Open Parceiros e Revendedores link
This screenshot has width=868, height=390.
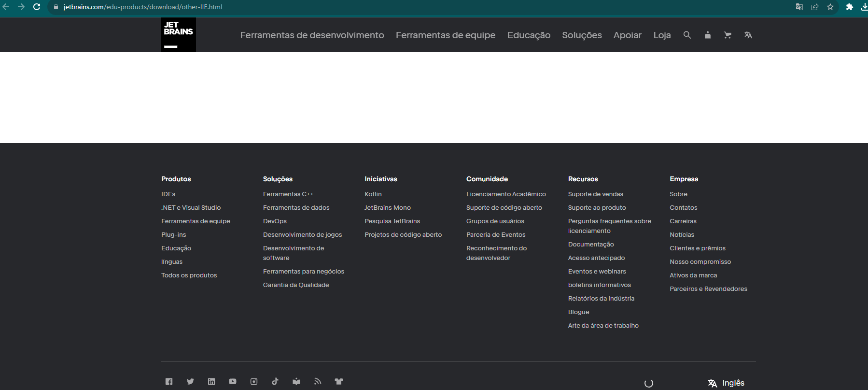click(x=708, y=289)
